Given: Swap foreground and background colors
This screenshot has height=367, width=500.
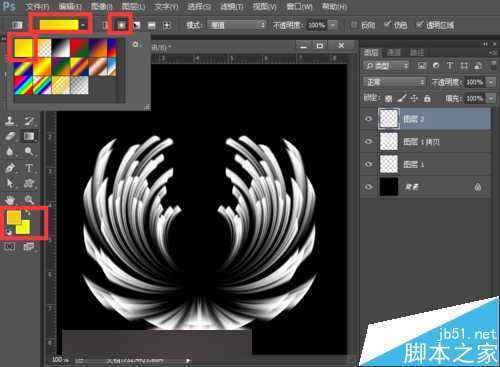Looking at the screenshot, I should point(29,212).
